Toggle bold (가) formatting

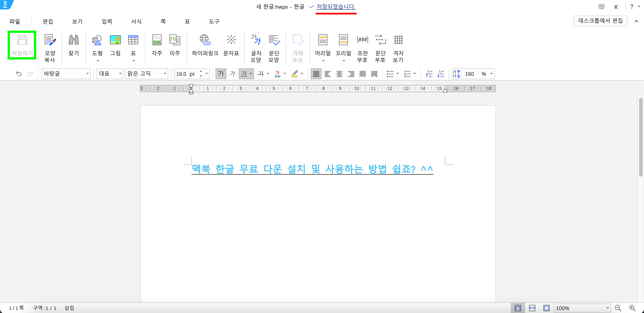[x=221, y=74]
